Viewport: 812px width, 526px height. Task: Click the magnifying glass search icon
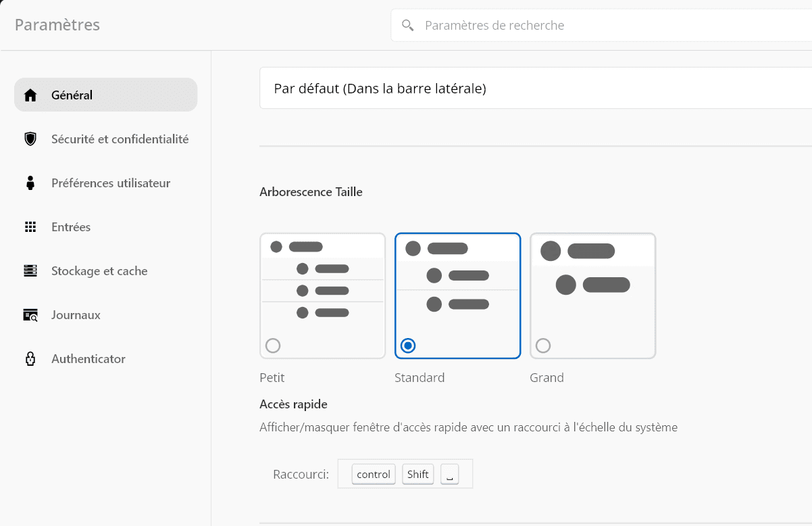pos(407,26)
